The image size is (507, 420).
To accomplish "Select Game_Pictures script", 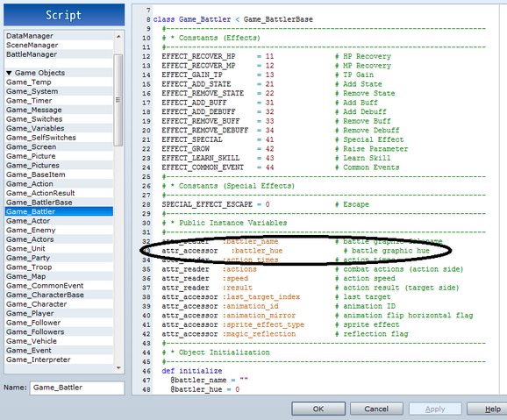I will click(x=59, y=166).
